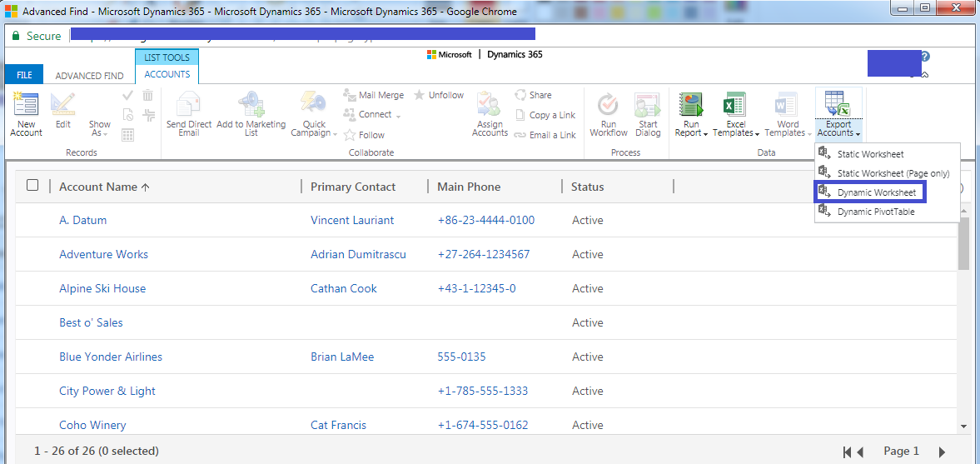
Task: Open the Connect dropdown
Action: pyautogui.click(x=372, y=115)
